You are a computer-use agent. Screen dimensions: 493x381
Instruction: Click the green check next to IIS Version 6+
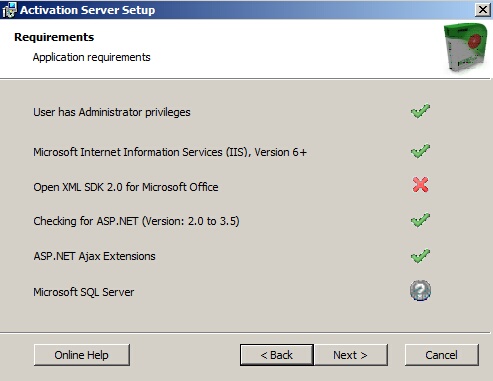(x=420, y=151)
